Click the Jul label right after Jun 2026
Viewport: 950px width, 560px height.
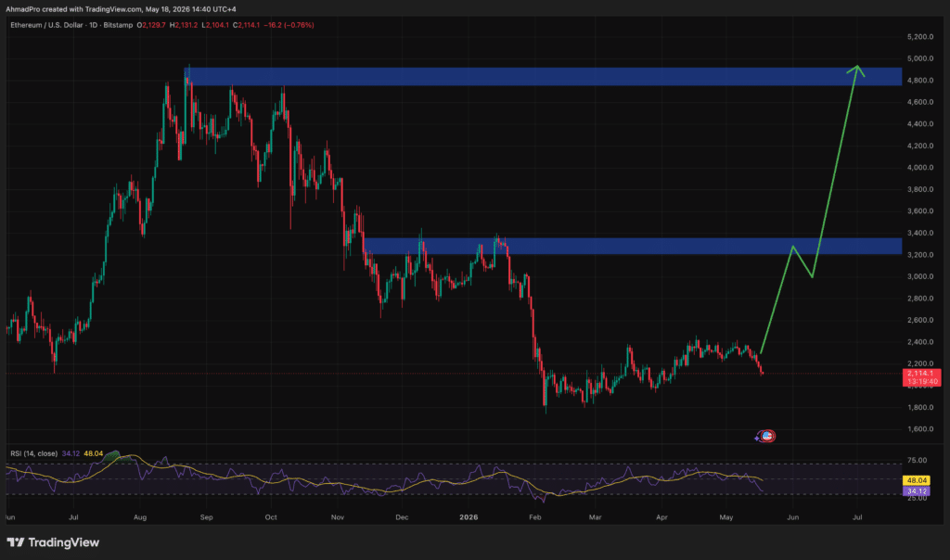coord(857,517)
